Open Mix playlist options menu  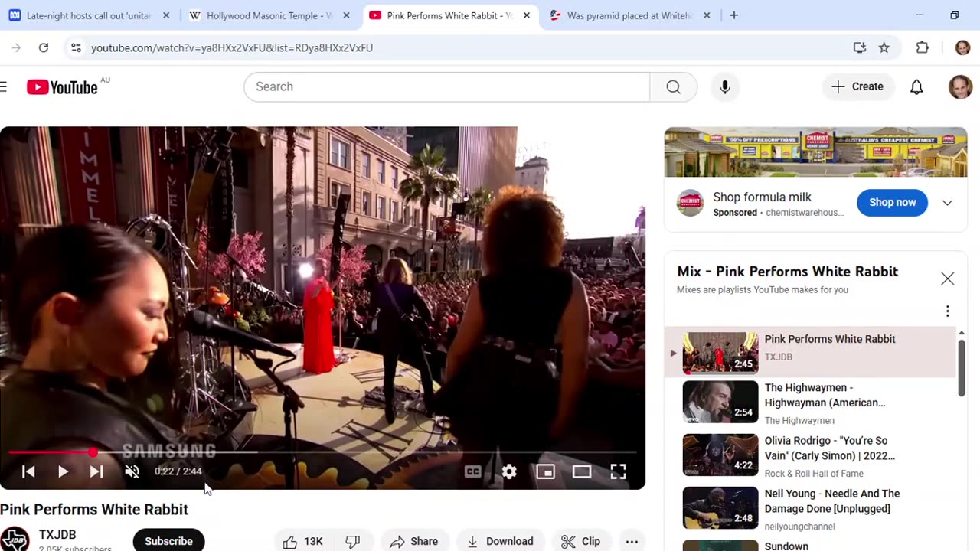[947, 311]
